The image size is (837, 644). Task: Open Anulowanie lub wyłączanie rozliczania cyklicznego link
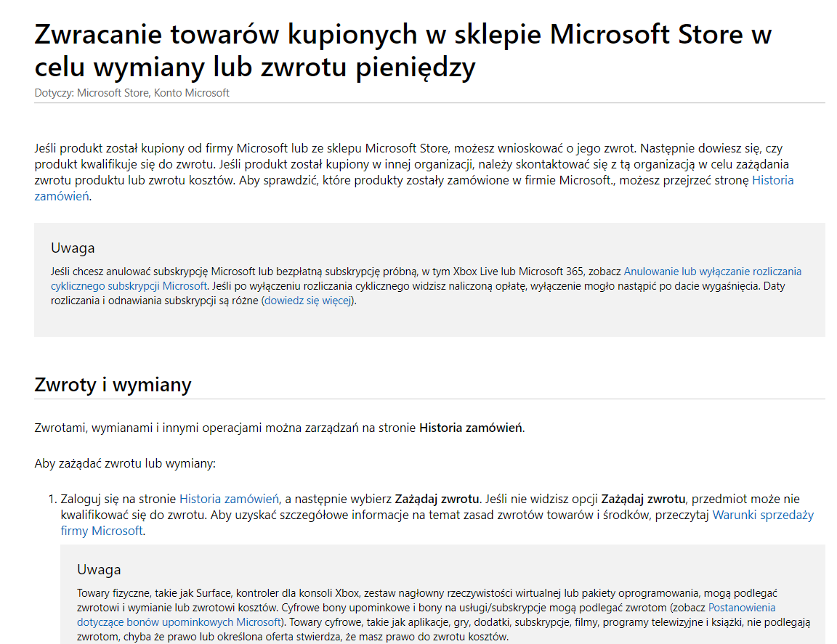(712, 272)
